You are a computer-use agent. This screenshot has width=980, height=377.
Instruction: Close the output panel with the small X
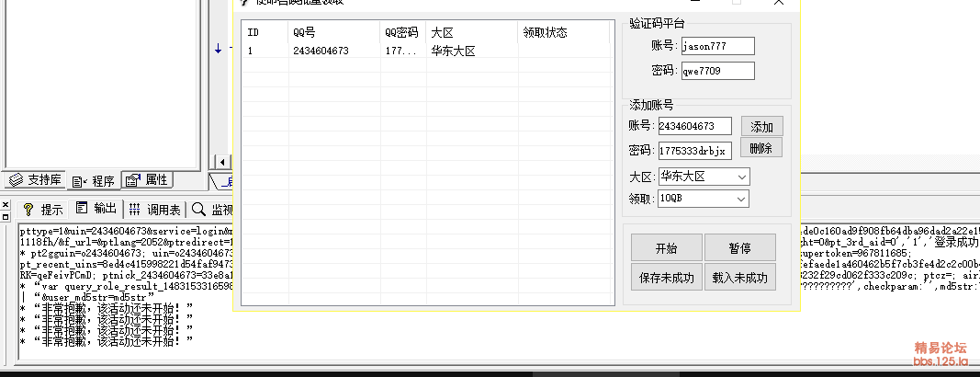tap(6, 204)
